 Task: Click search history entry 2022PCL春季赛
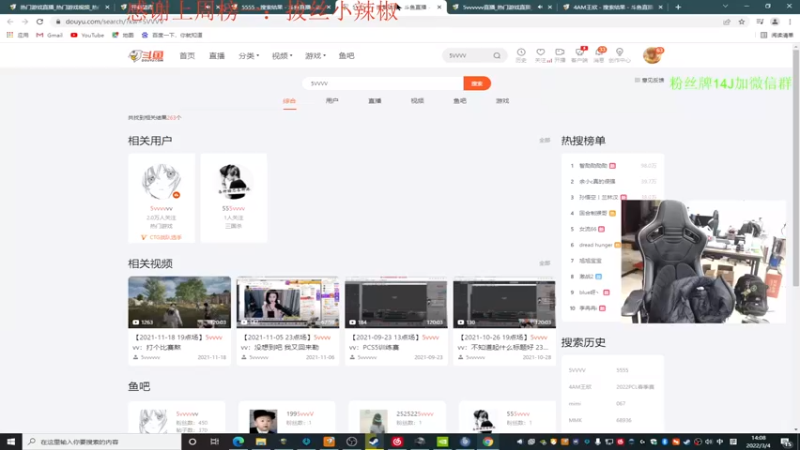click(x=635, y=387)
